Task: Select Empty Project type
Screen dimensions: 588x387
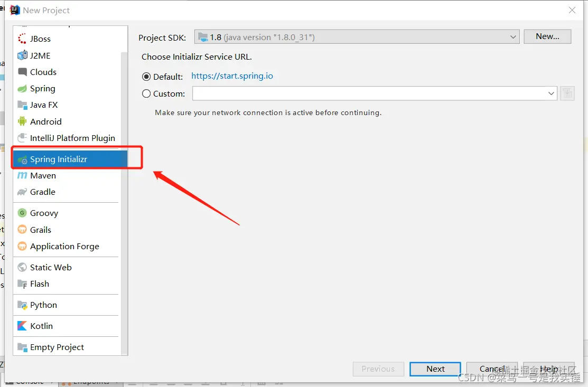Action: tap(67, 347)
